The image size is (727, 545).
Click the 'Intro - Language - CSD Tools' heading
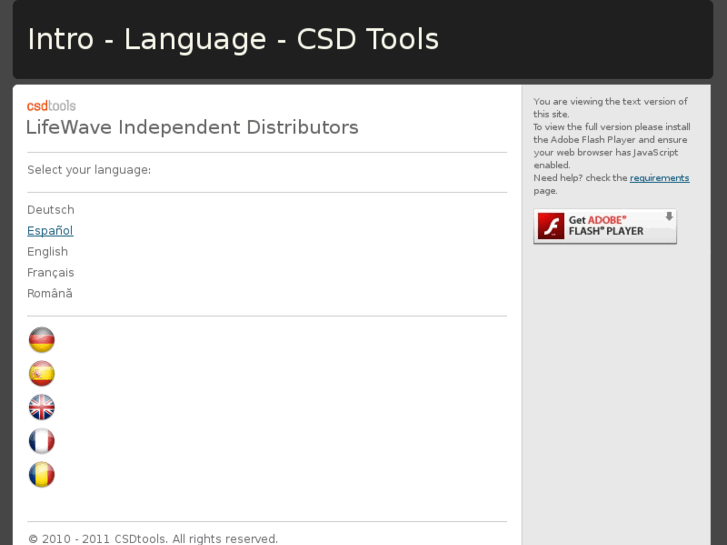click(x=233, y=39)
